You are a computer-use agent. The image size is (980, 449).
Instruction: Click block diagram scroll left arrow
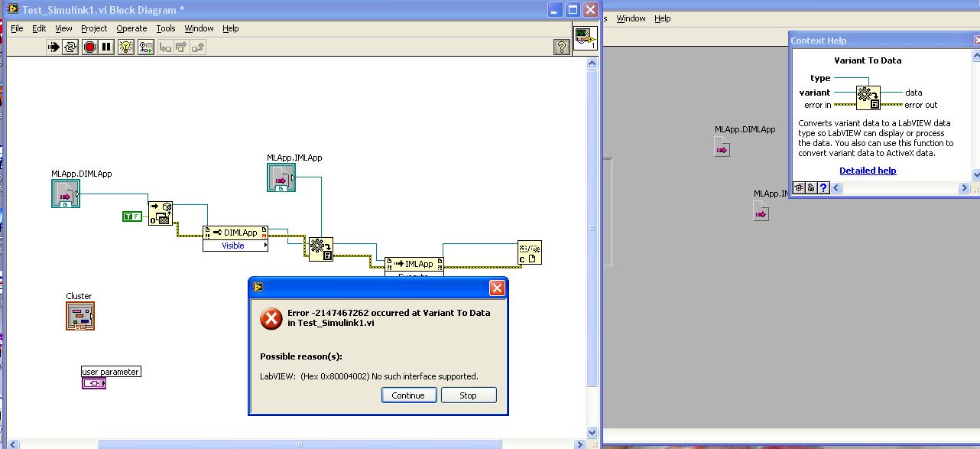point(13,444)
